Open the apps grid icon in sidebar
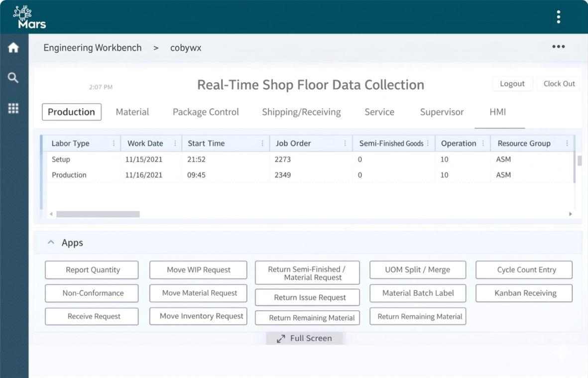 pos(13,108)
